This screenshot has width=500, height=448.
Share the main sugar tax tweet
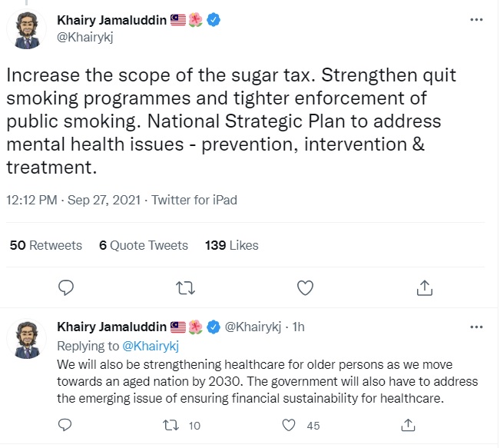click(424, 287)
